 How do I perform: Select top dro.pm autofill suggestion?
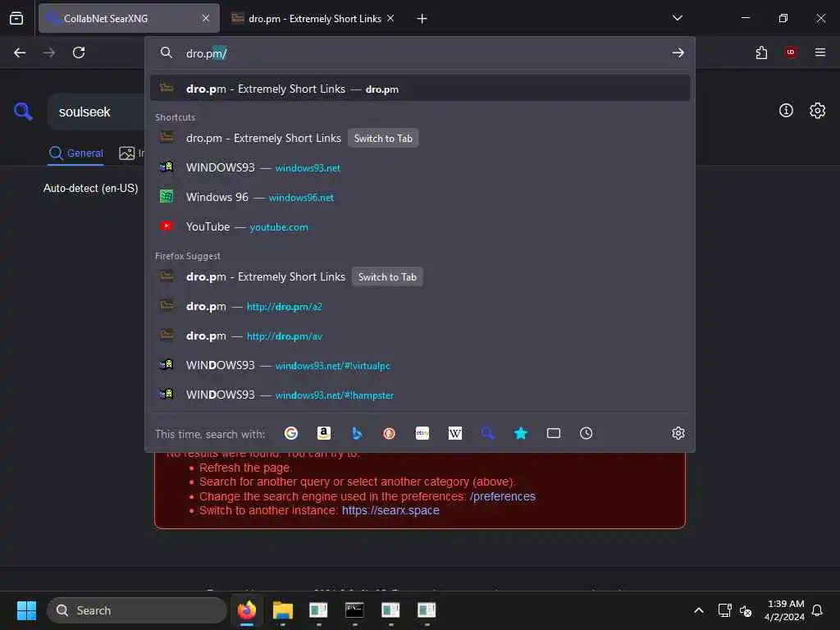[x=419, y=89]
